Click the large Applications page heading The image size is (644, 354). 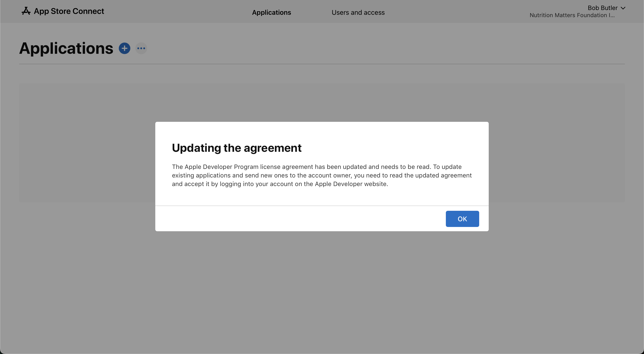[66, 48]
